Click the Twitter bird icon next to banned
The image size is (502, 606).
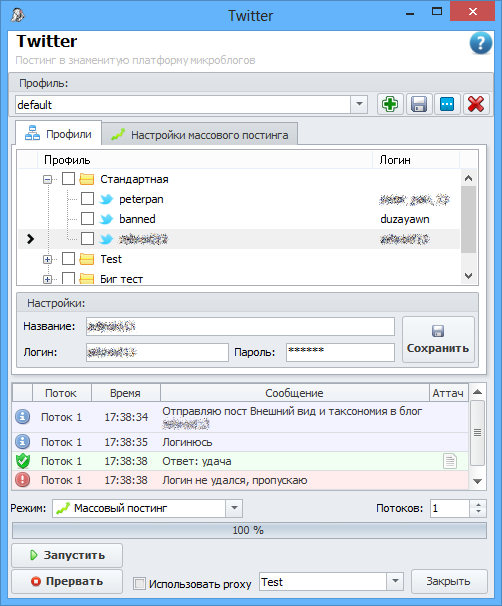106,219
